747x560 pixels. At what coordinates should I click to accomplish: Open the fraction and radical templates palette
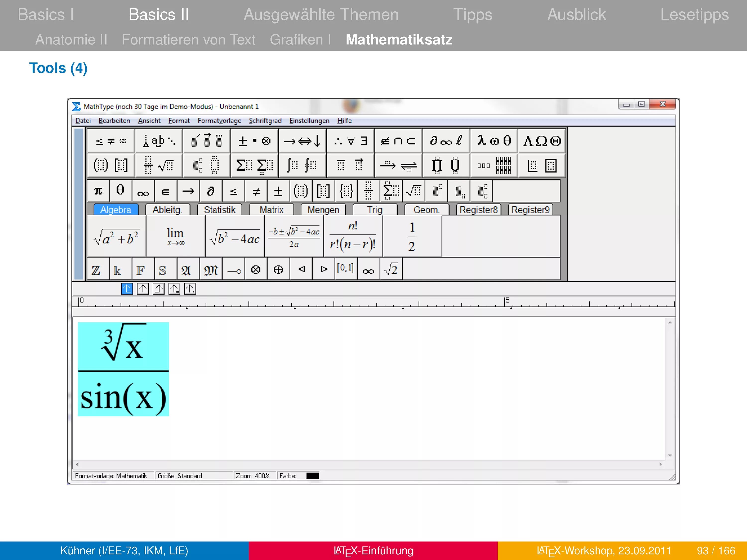point(158,166)
